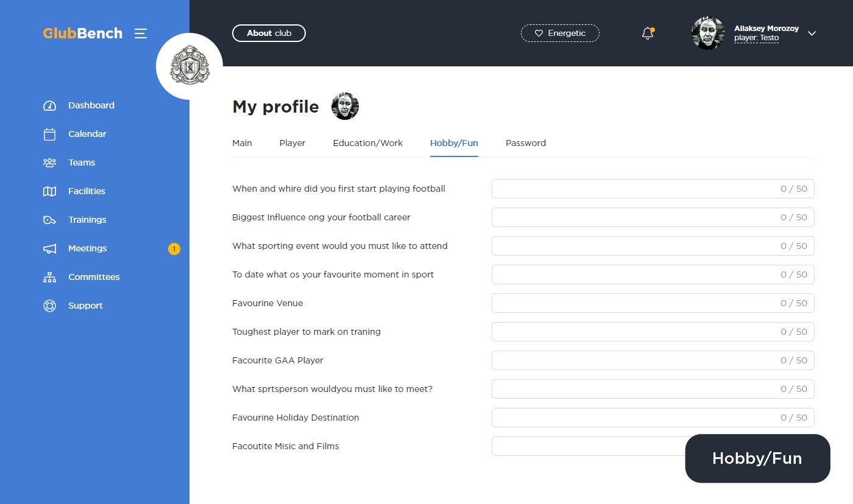Click the Support lifebuoy icon
853x504 pixels.
click(49, 306)
